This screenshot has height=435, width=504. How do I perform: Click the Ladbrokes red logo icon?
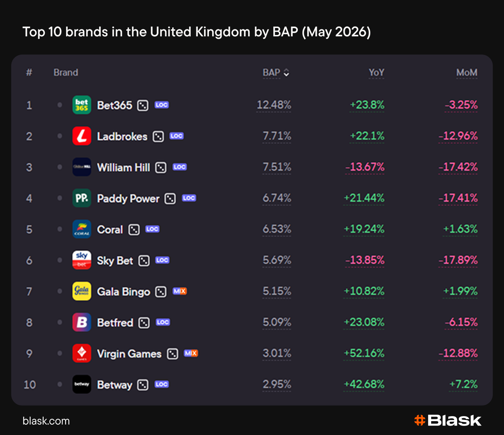[x=82, y=136]
